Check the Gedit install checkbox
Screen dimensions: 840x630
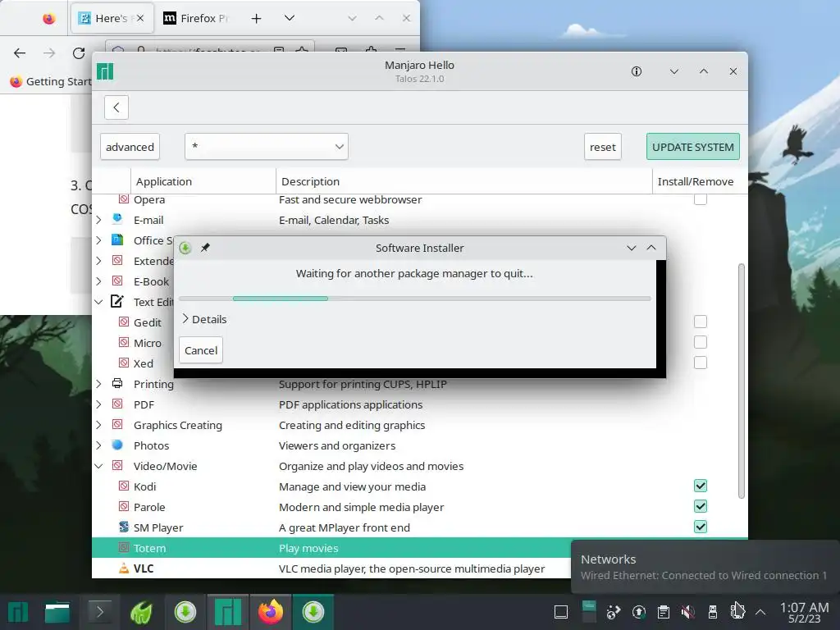point(701,322)
